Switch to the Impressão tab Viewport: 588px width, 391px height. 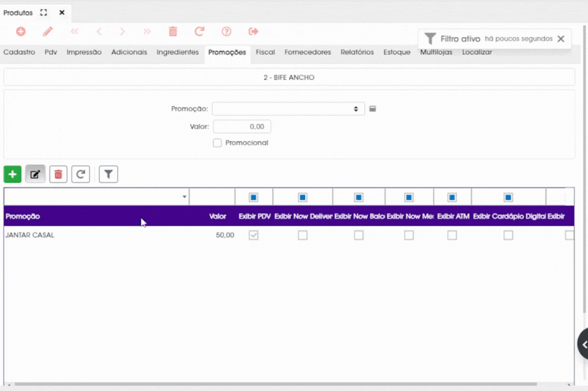84,52
